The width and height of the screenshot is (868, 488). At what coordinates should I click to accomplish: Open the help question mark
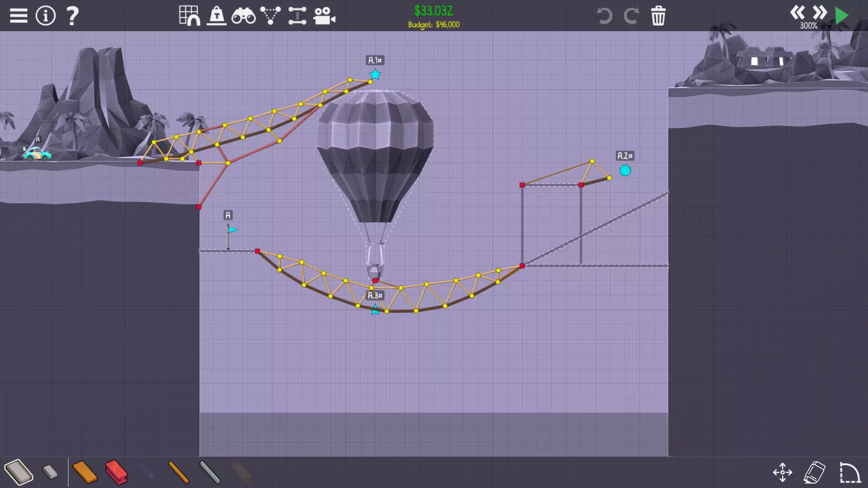coord(72,16)
